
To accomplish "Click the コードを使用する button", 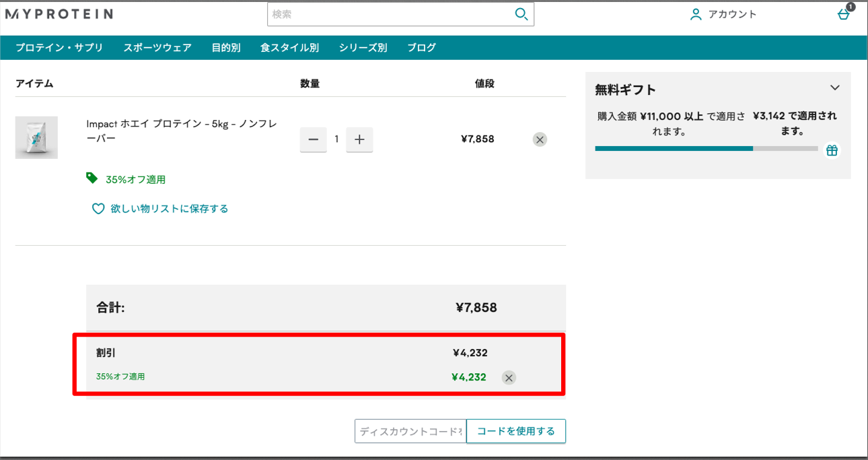I will (516, 431).
